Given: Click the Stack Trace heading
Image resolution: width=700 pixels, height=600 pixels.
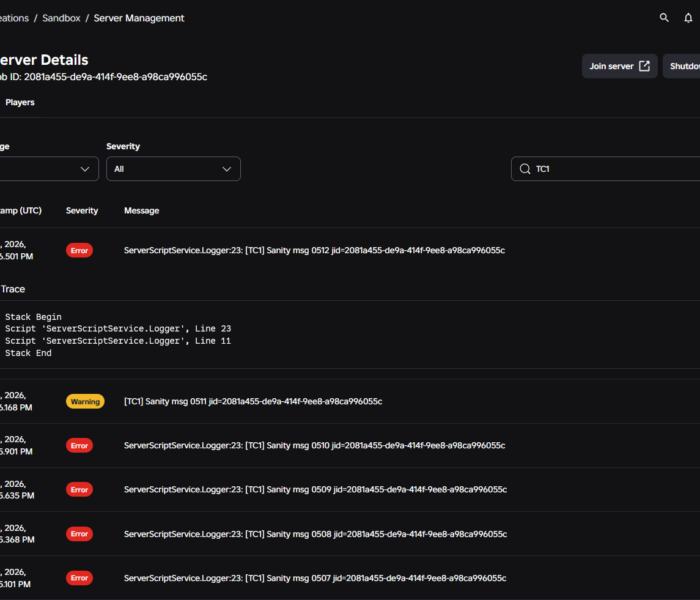Looking at the screenshot, I should click(12, 289).
